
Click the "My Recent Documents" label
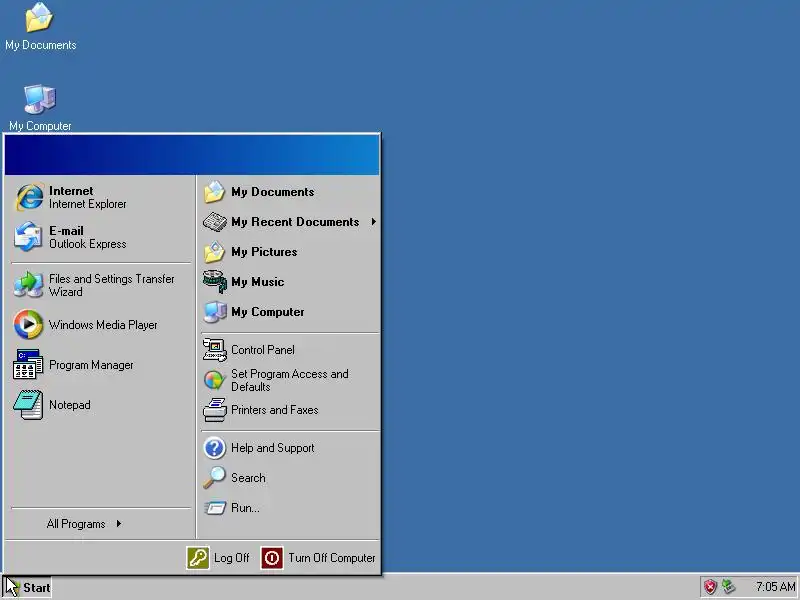coord(295,222)
